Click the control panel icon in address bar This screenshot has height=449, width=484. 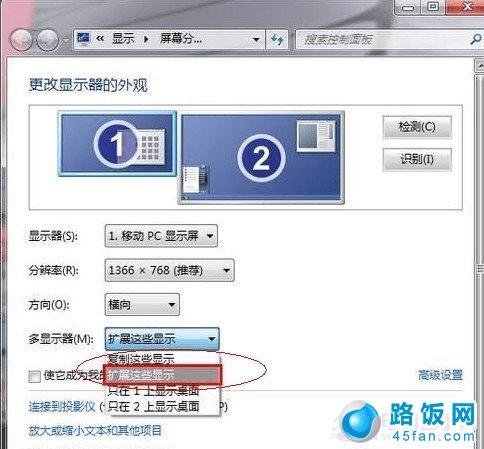[83, 38]
